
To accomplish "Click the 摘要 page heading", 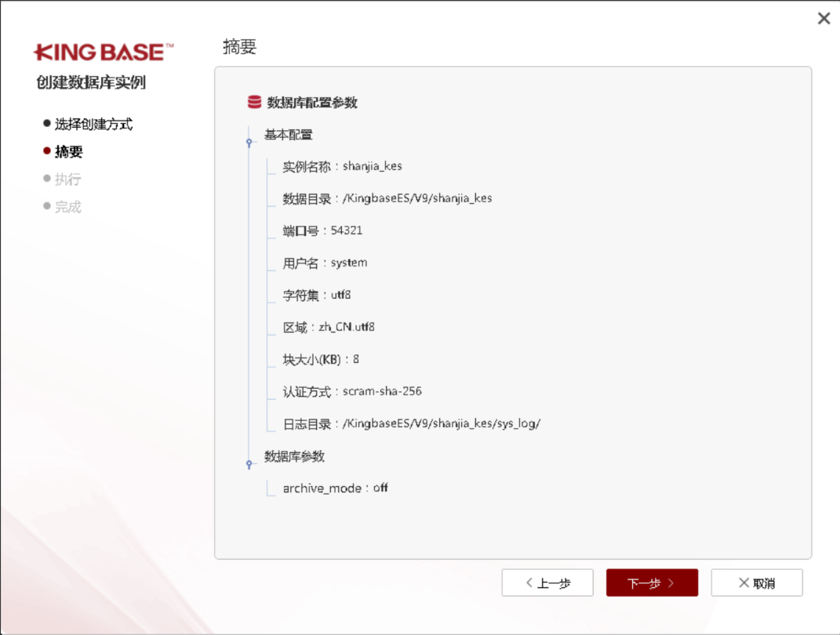I will pyautogui.click(x=239, y=47).
